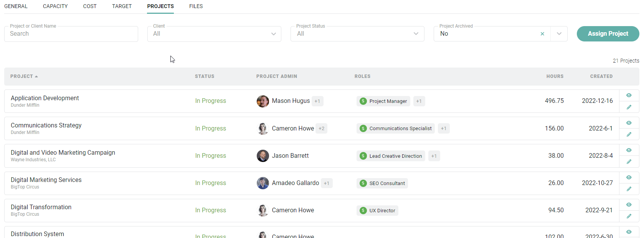Click the Assign Project button
This screenshot has width=644, height=238.
[x=608, y=34]
